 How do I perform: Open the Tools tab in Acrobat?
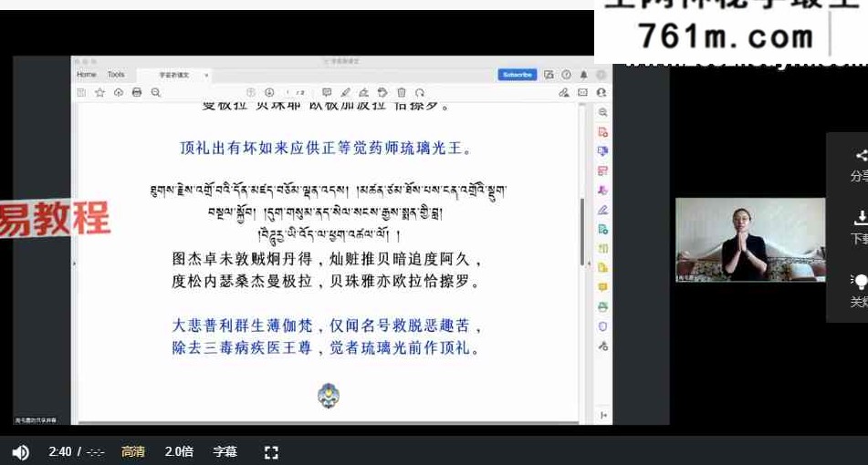click(116, 74)
